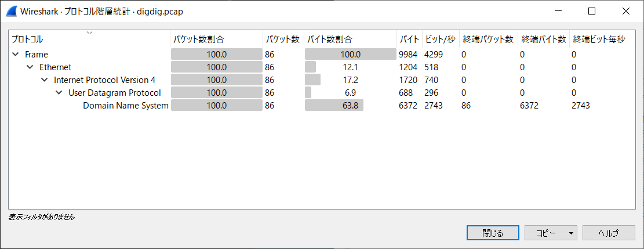Screen dimensions: 644x249
Task: Click the 740 bits/s value for IPv4
Action: pyautogui.click(x=431, y=80)
